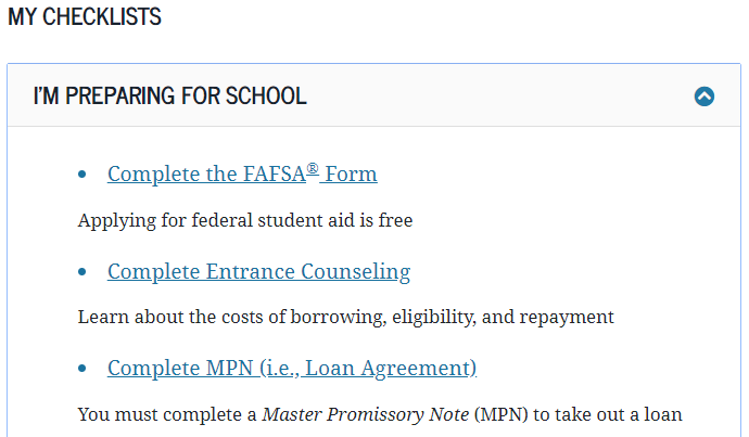Viewport: 749px width, 437px height.
Task: Click '(MPN)' in the promissory note sentence
Action: tap(501, 415)
